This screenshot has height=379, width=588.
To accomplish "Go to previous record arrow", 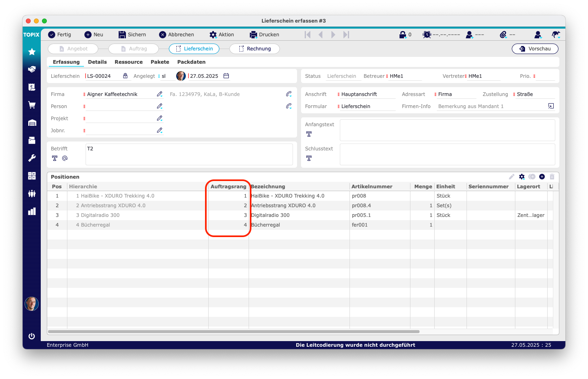I will click(320, 35).
